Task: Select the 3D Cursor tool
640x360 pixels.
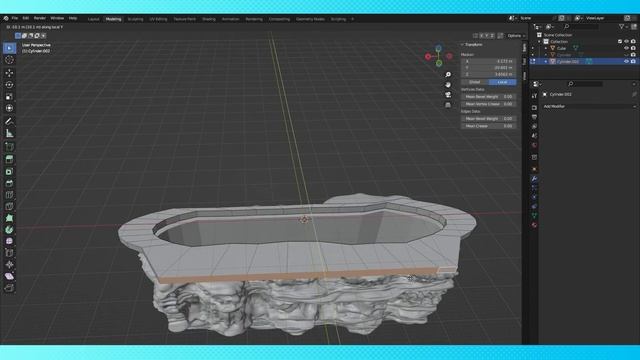Action: (9, 60)
